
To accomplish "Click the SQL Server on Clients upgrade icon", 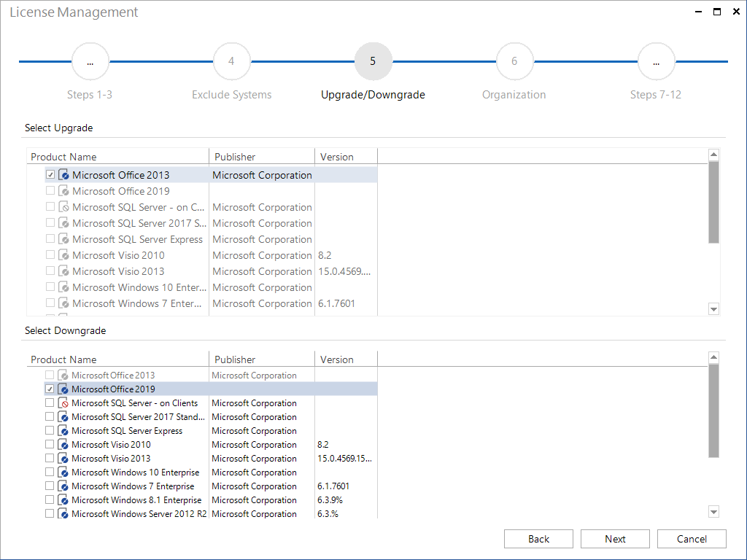I will (64, 207).
